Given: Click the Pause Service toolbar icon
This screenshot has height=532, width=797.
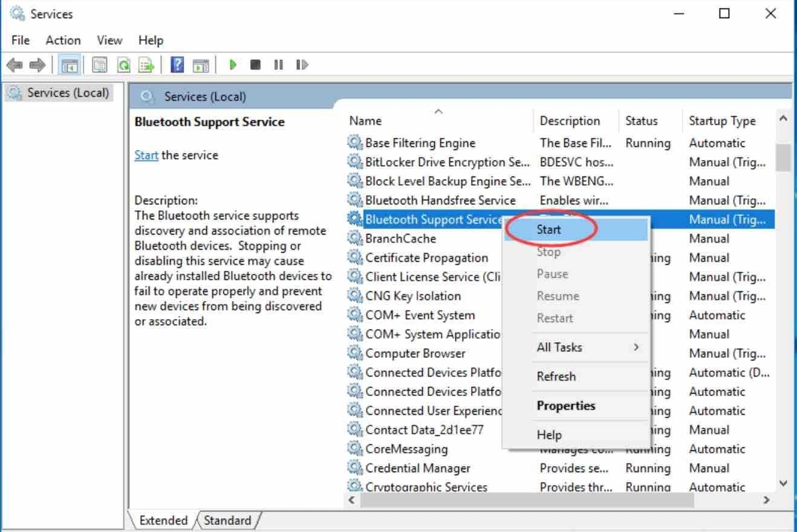Looking at the screenshot, I should tap(278, 65).
